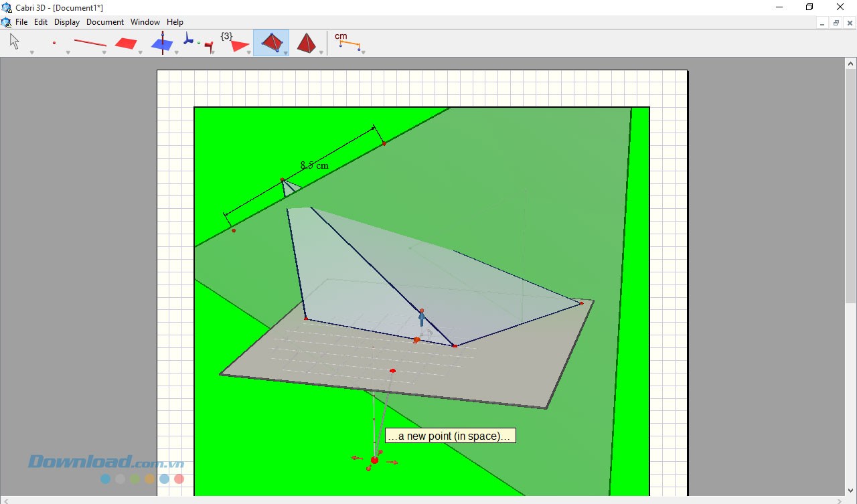Click the 8.5 cm measurement label
Image resolution: width=857 pixels, height=504 pixels.
(x=314, y=165)
